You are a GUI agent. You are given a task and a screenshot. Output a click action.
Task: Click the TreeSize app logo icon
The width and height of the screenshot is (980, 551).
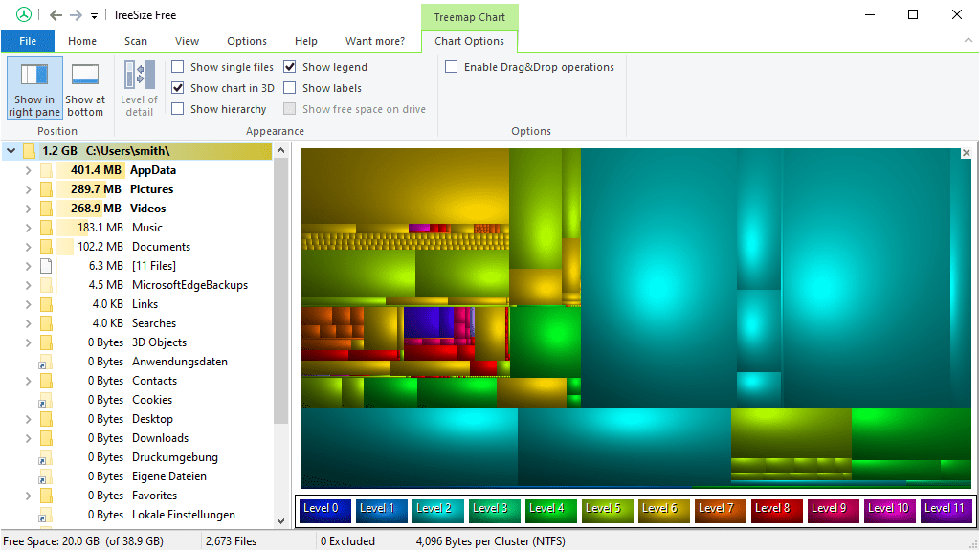[x=24, y=15]
